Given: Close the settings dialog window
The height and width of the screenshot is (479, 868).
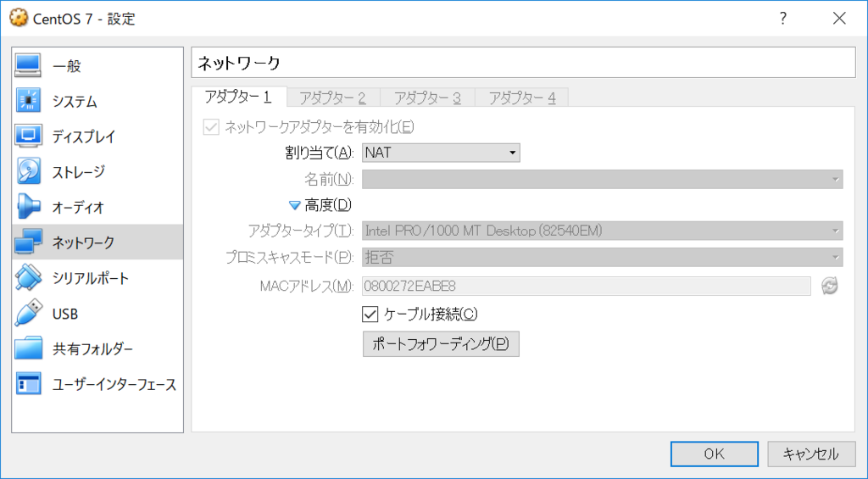Looking at the screenshot, I should pyautogui.click(x=839, y=19).
